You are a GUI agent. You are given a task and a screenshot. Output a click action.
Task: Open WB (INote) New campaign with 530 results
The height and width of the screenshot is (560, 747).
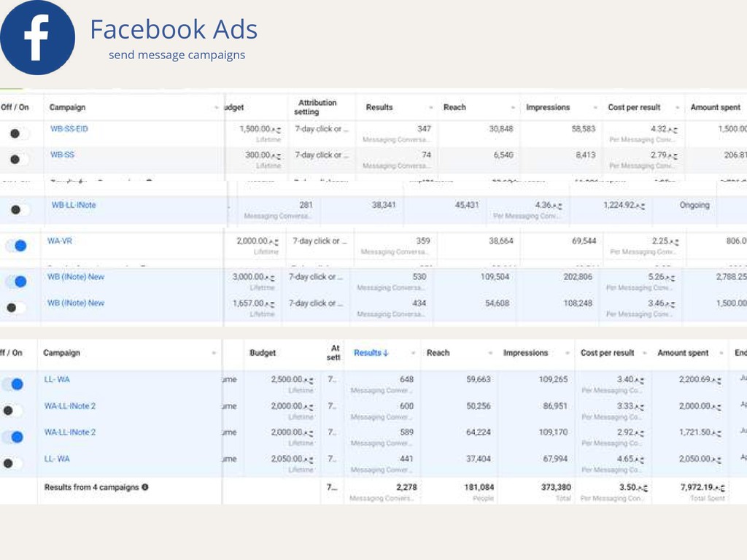76,276
